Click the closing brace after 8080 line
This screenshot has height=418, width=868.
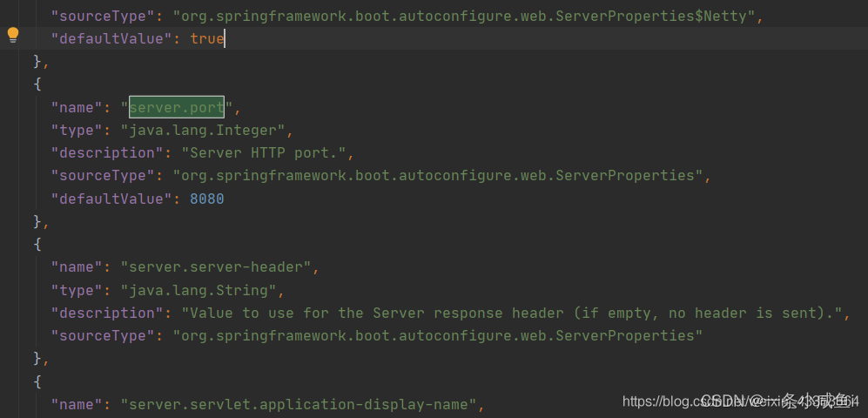click(37, 221)
